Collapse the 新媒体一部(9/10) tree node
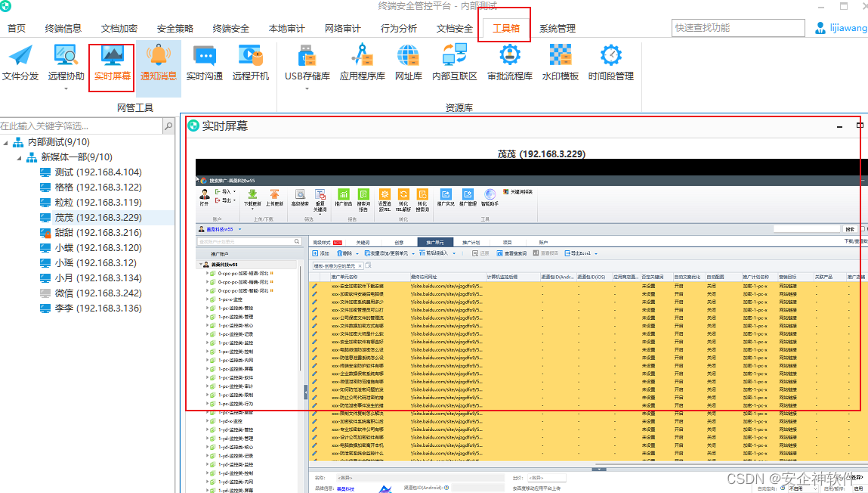The height and width of the screenshot is (493, 868). (19, 157)
